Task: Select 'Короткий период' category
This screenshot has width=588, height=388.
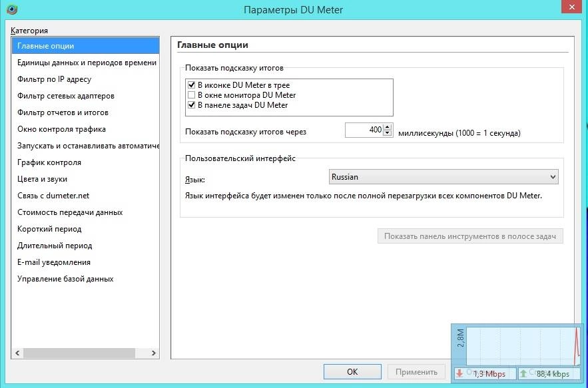Action: pyautogui.click(x=85, y=229)
